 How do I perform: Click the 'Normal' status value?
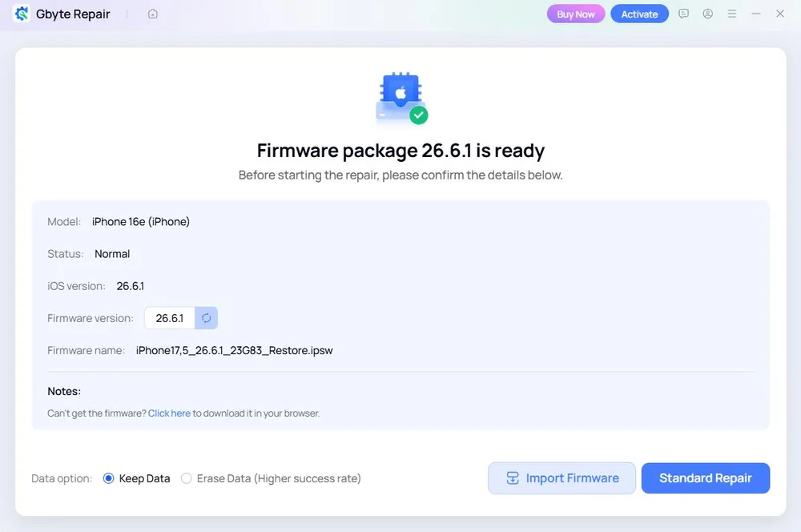(x=112, y=254)
